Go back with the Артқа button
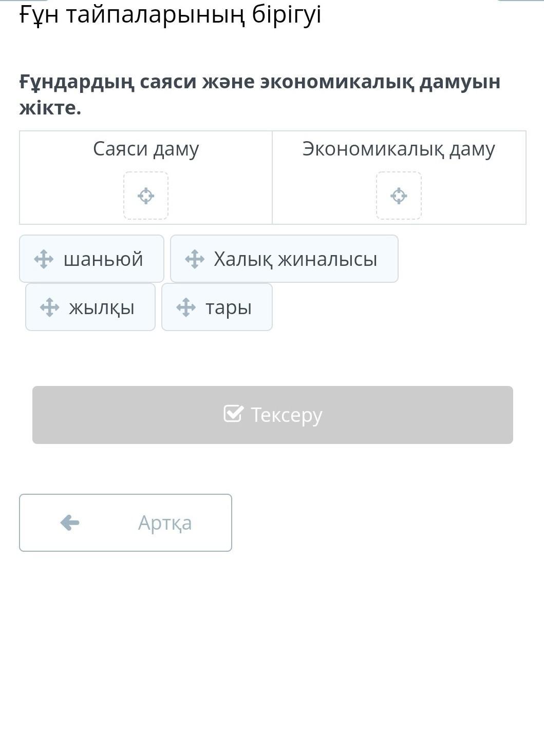 tap(125, 522)
